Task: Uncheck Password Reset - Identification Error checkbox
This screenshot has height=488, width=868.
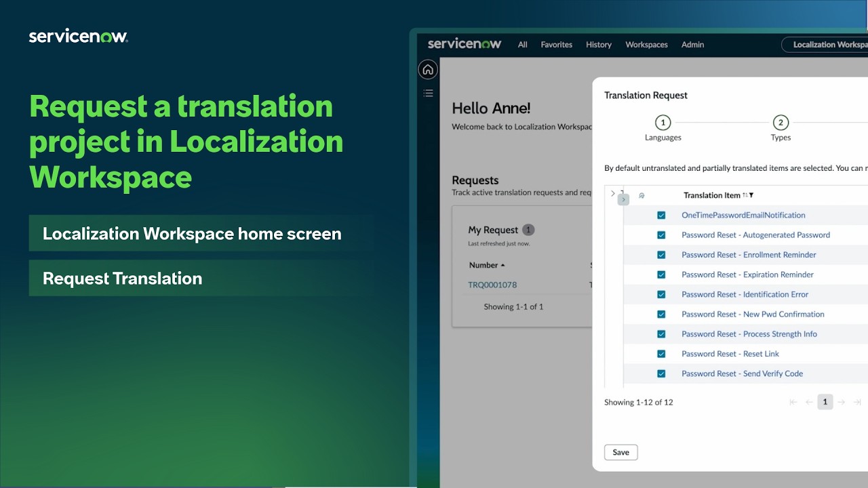Action: click(x=661, y=294)
